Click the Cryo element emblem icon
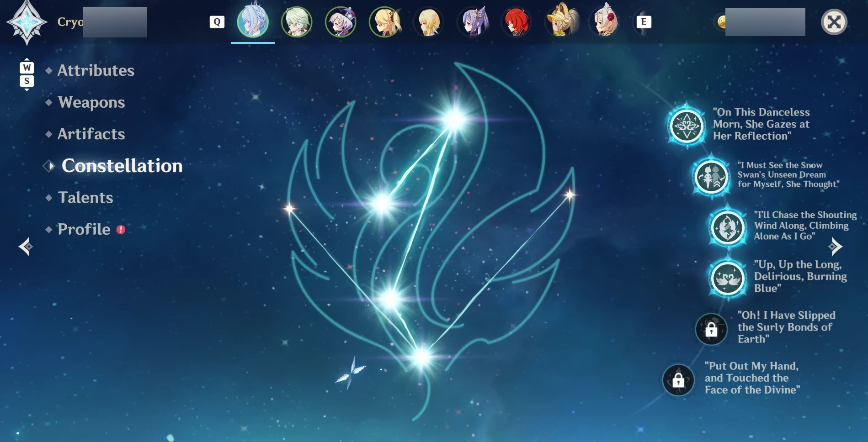 point(27,22)
